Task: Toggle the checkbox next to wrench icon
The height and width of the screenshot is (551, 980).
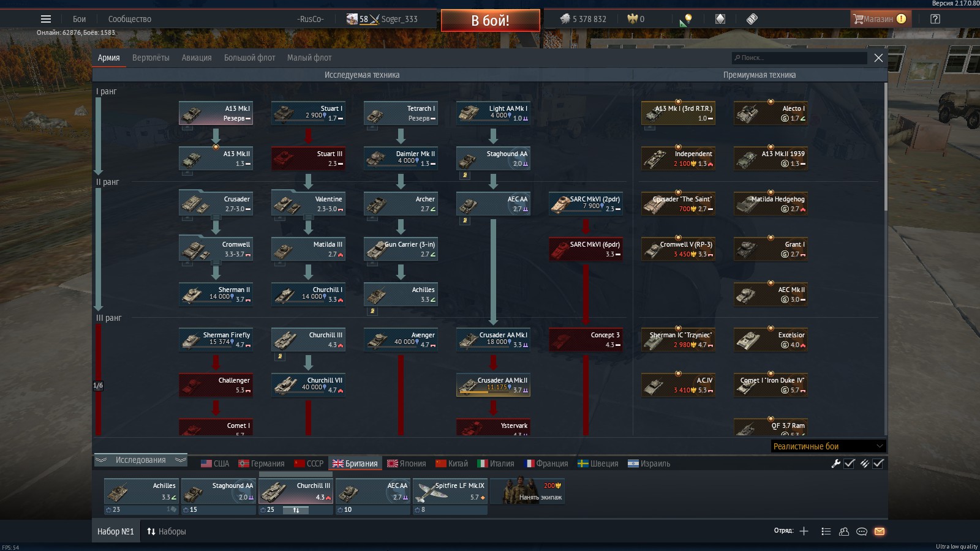Action: tap(850, 463)
